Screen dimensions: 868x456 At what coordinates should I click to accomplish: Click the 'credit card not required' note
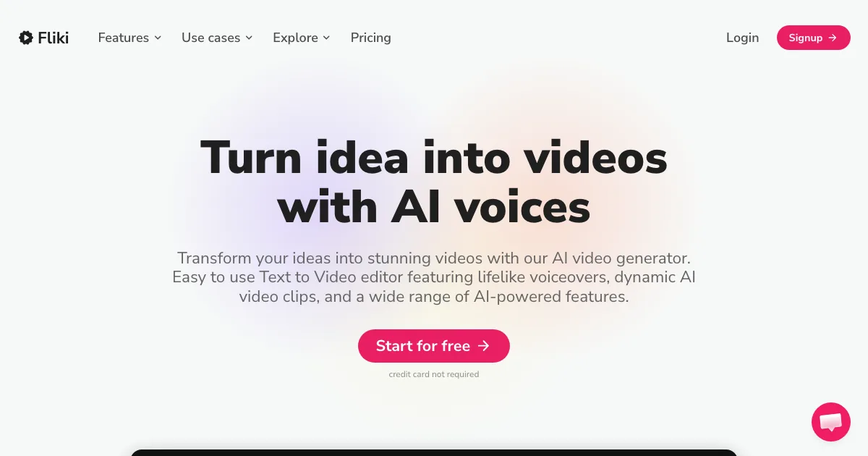434,374
